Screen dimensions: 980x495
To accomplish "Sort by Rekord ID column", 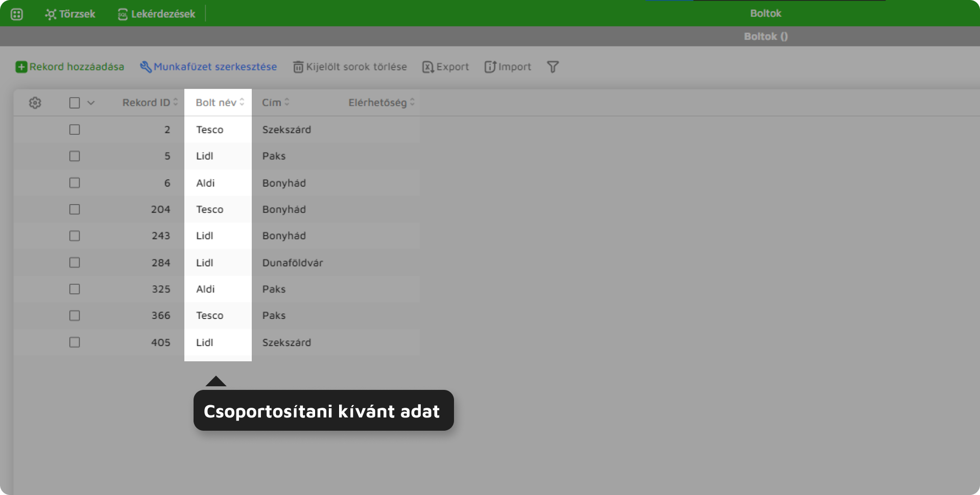I will [x=150, y=103].
